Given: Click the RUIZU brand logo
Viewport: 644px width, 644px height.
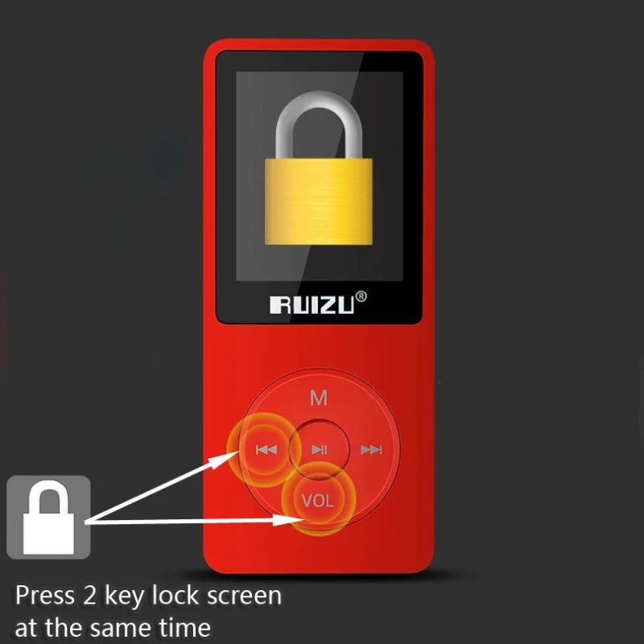Looking at the screenshot, I should tap(312, 305).
